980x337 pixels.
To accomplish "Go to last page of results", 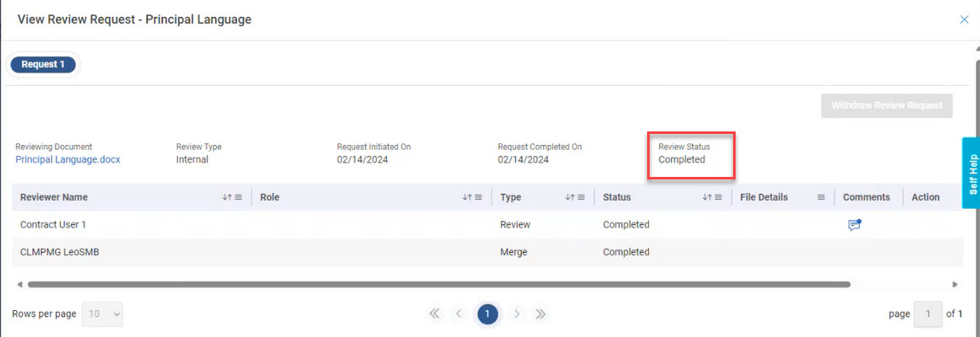I will coord(541,314).
